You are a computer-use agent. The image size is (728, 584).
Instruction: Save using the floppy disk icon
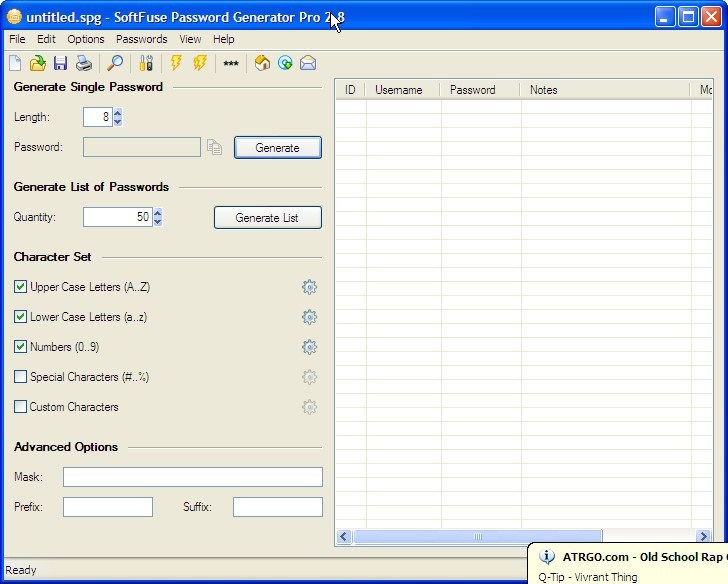point(60,63)
